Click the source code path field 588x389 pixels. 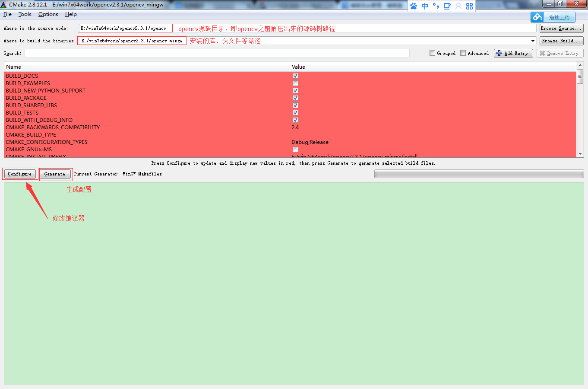coord(307,28)
